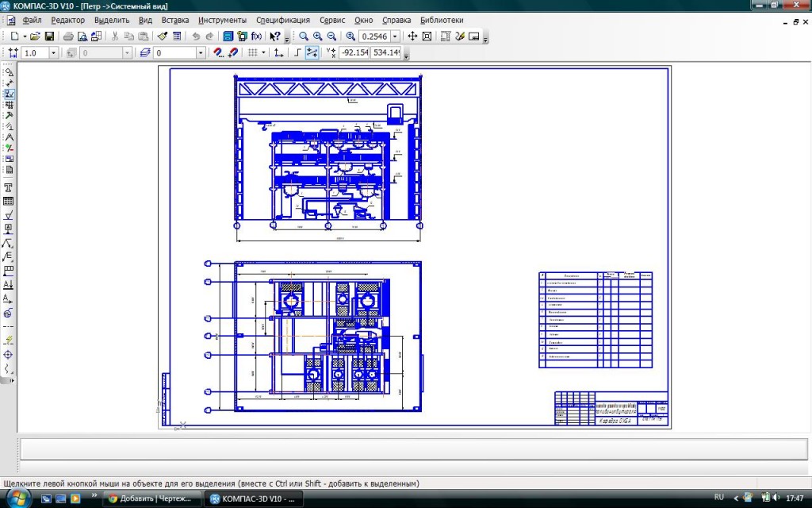Image resolution: width=812 pixels, height=508 pixels.
Task: Save the drawing with the floppy disk icon
Action: click(x=49, y=37)
